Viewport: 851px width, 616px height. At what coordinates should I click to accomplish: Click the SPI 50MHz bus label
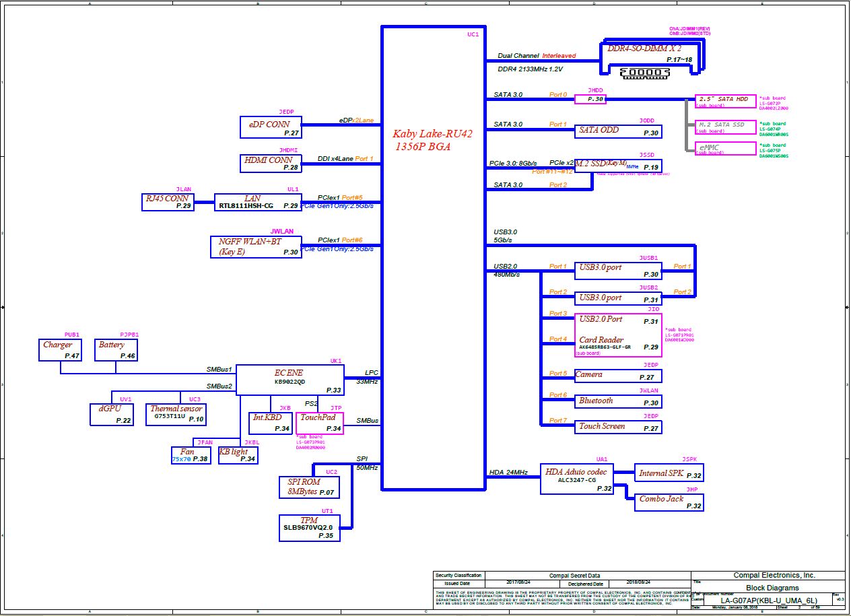pos(368,463)
